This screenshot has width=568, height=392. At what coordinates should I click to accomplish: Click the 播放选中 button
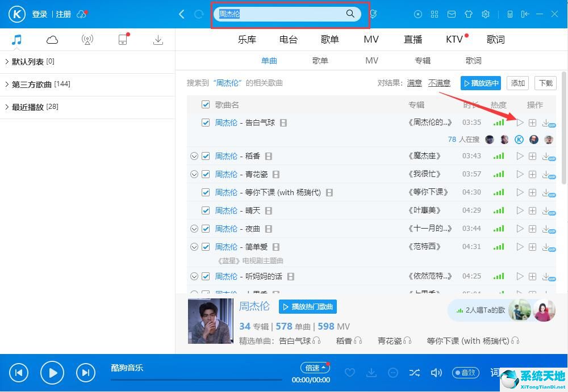[x=481, y=83]
